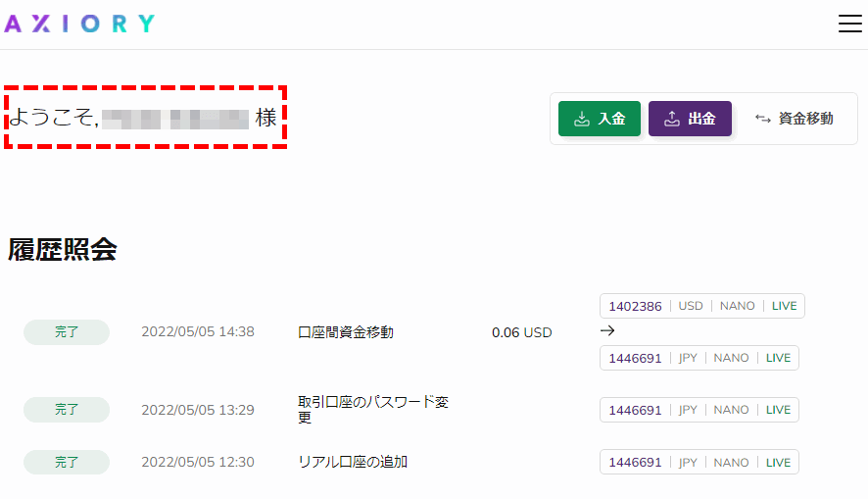Click the 履歴照会 heading
The height and width of the screenshot is (499, 868).
coord(62,249)
